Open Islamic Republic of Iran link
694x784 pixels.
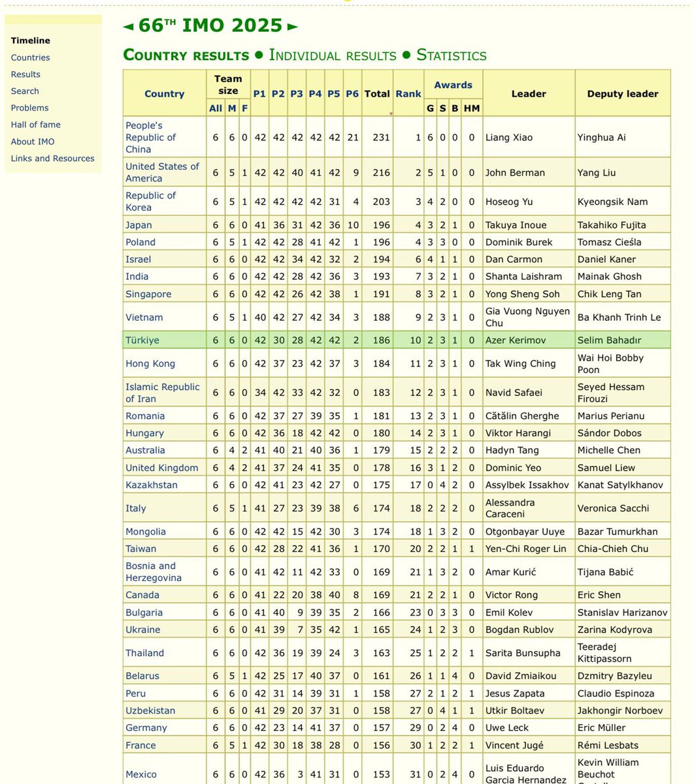163,393
